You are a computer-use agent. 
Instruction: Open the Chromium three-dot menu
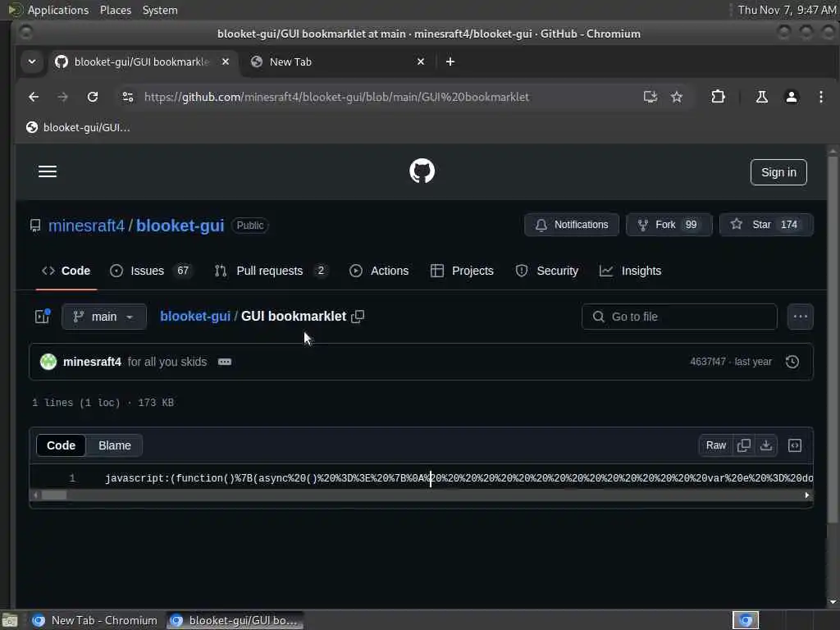tap(820, 97)
